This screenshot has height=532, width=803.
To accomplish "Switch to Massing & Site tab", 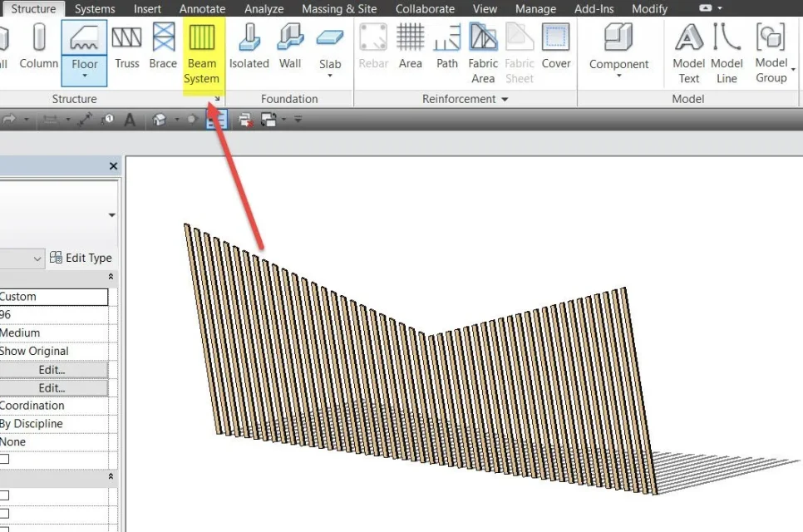I will coord(339,8).
